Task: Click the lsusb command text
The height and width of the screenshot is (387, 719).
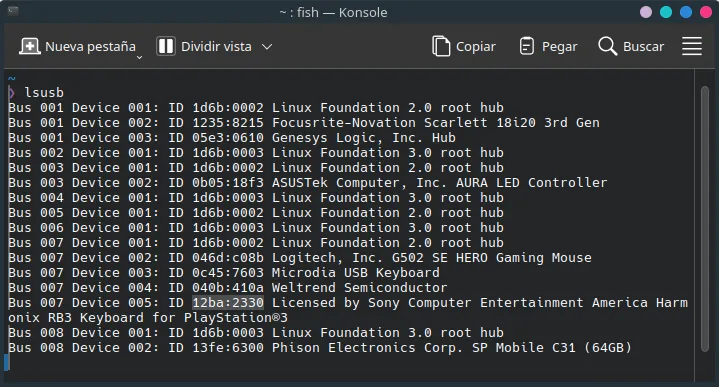Action: tap(44, 93)
